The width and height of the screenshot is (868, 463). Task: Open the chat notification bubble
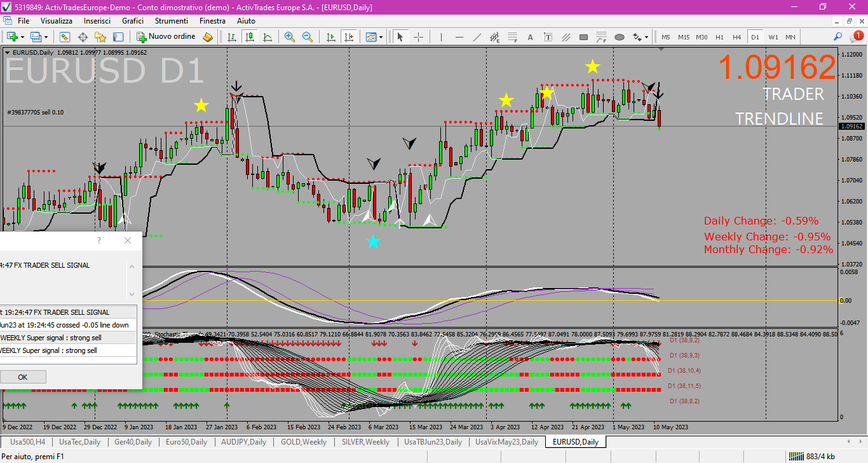click(x=855, y=37)
